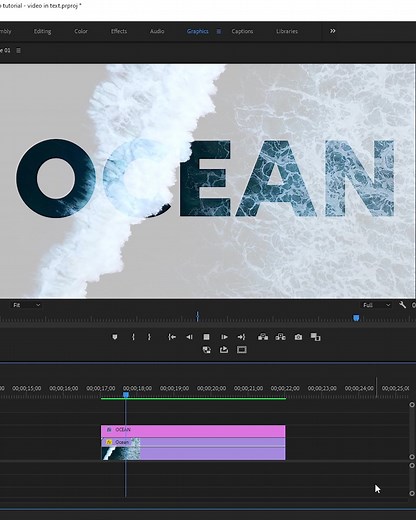Screen dimensions: 416x520
Task: Click 00;00;24;00 on the timeline ruler
Action: (x=359, y=388)
